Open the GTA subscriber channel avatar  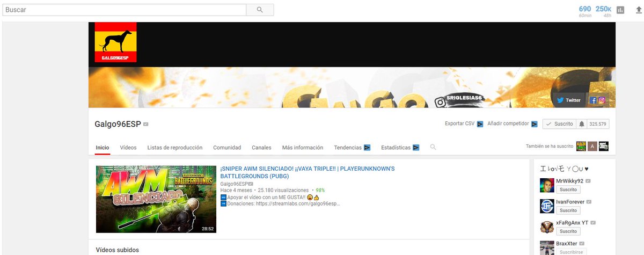coord(604,147)
